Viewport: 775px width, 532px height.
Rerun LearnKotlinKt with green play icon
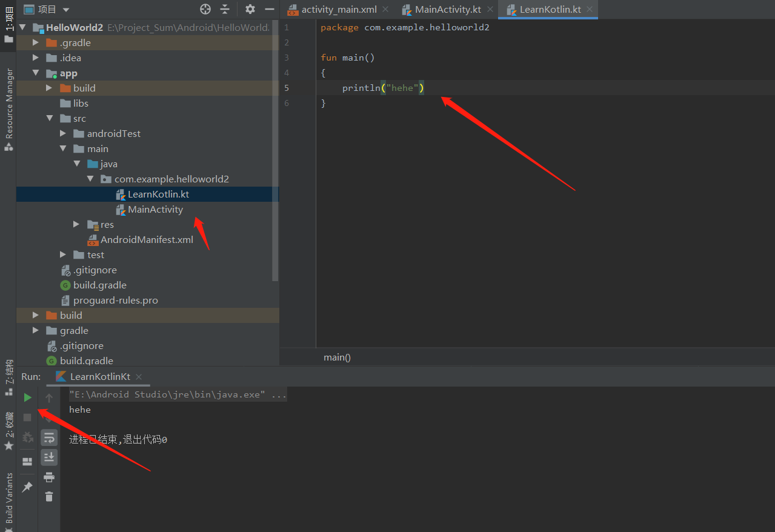click(27, 398)
